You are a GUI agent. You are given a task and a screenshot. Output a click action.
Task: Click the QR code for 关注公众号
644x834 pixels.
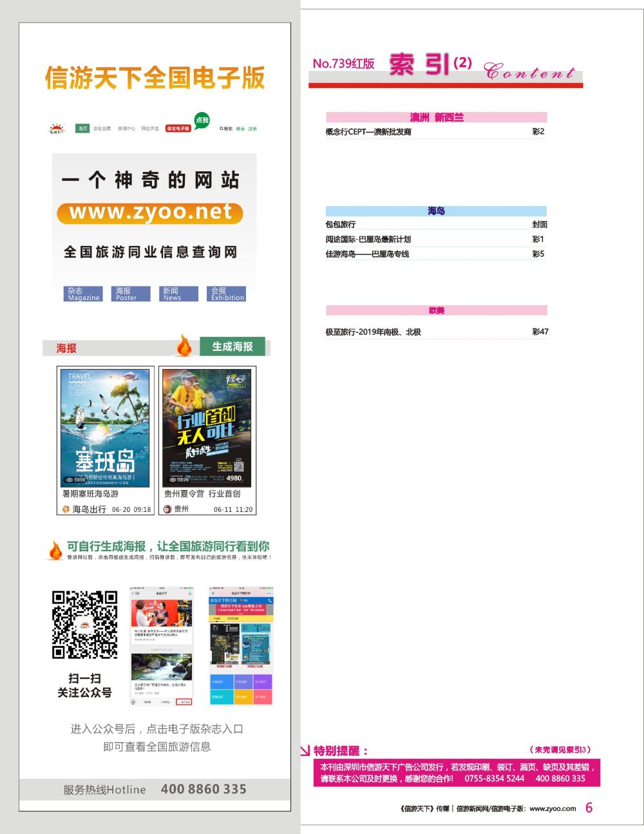tap(85, 624)
